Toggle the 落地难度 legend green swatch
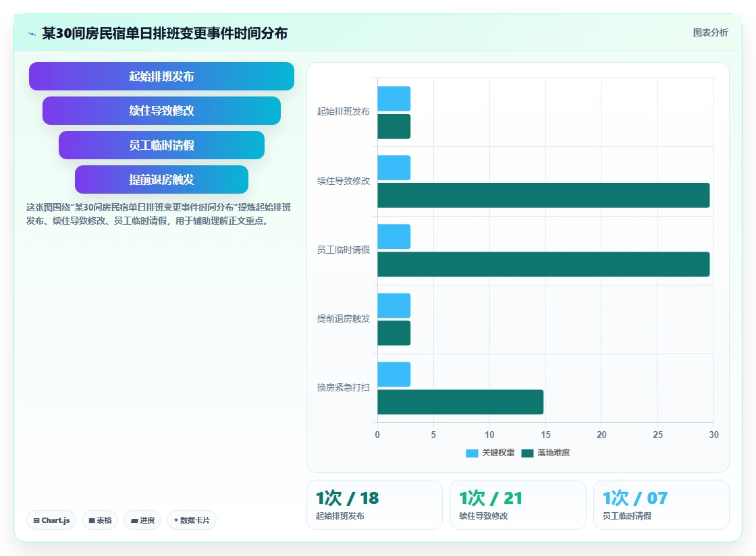Image resolution: width=756 pixels, height=556 pixels. coord(527,453)
